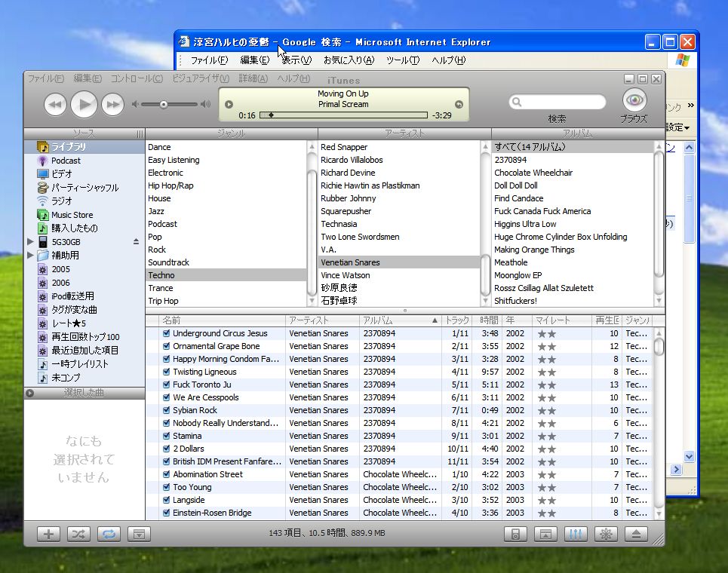Open the 一時プレイリスト playlist
728x573 pixels.
click(84, 363)
